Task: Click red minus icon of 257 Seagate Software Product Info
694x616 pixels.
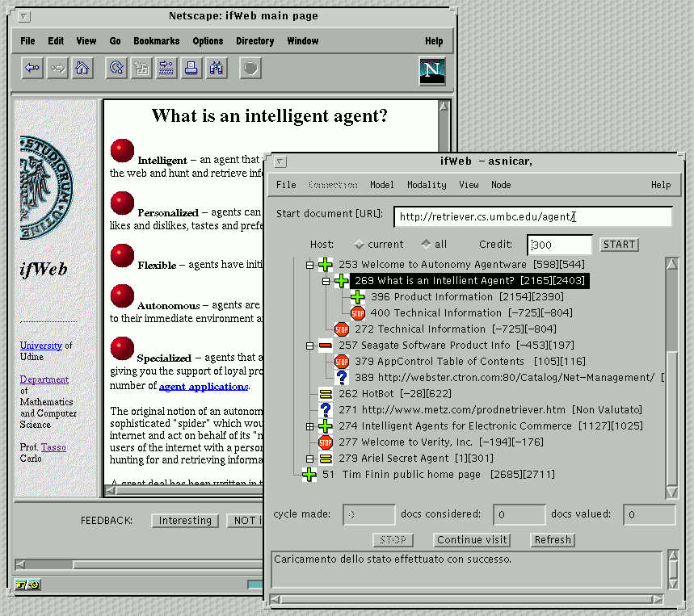Action: 326,345
